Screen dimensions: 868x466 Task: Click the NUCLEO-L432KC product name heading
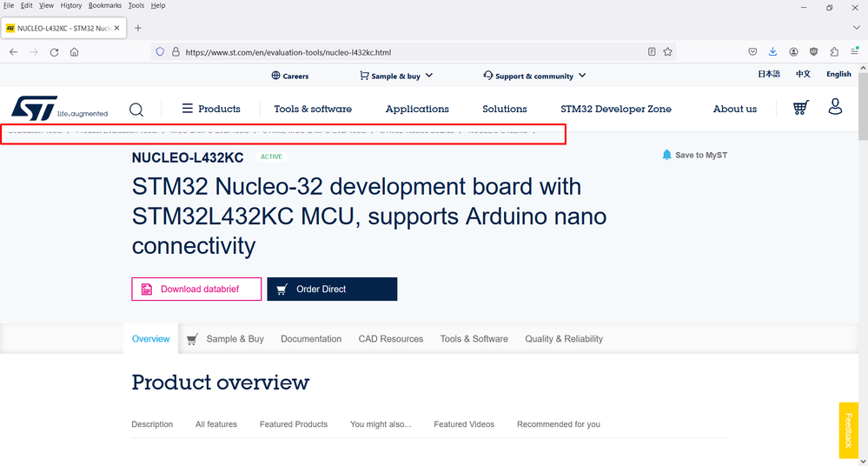coord(188,158)
